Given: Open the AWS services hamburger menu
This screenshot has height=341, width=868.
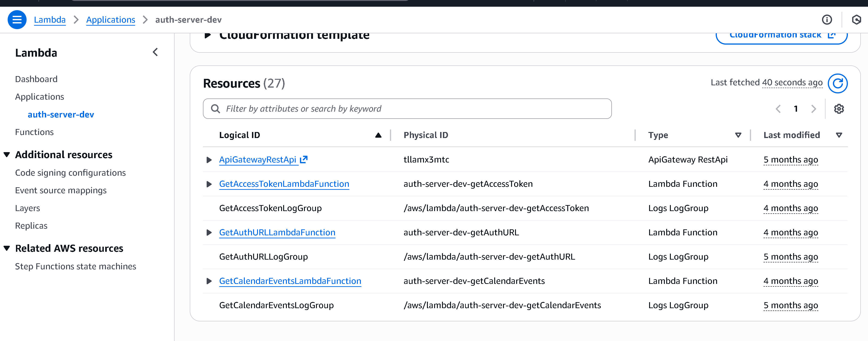Looking at the screenshot, I should click(x=17, y=20).
